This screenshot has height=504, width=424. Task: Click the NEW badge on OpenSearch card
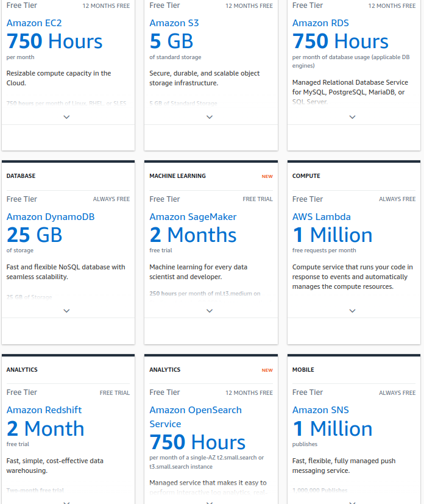coord(267,371)
